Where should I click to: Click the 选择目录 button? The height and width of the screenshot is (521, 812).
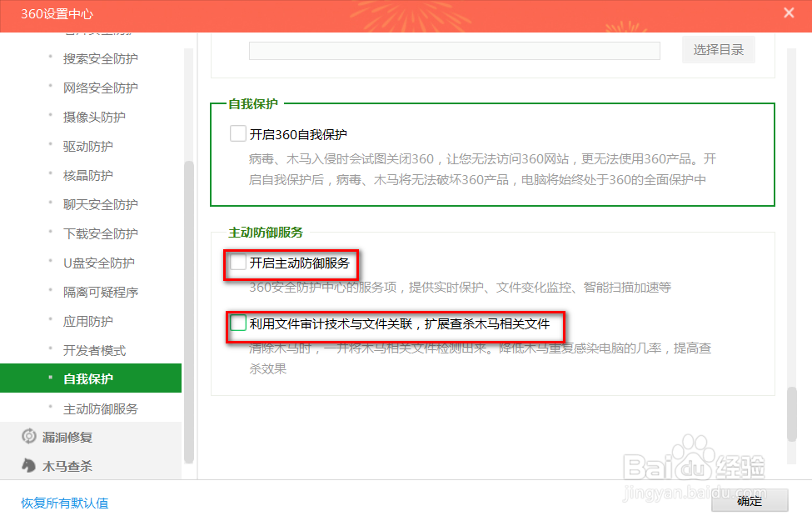(718, 50)
